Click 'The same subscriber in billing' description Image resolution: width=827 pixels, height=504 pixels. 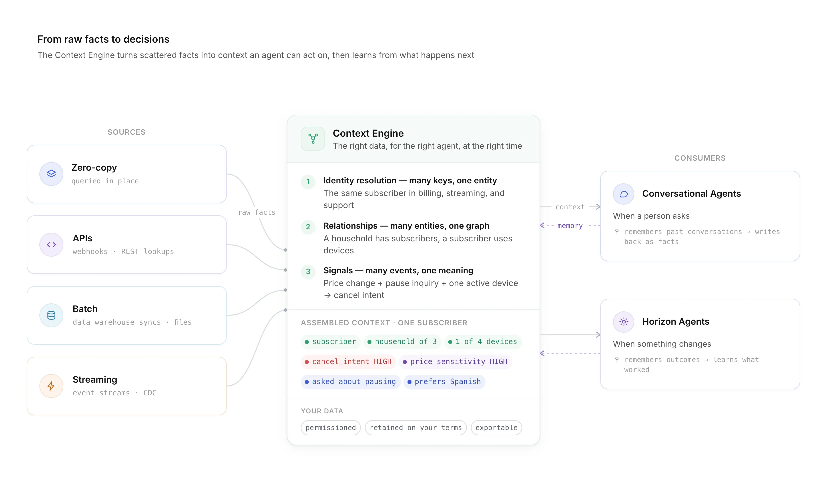click(414, 199)
